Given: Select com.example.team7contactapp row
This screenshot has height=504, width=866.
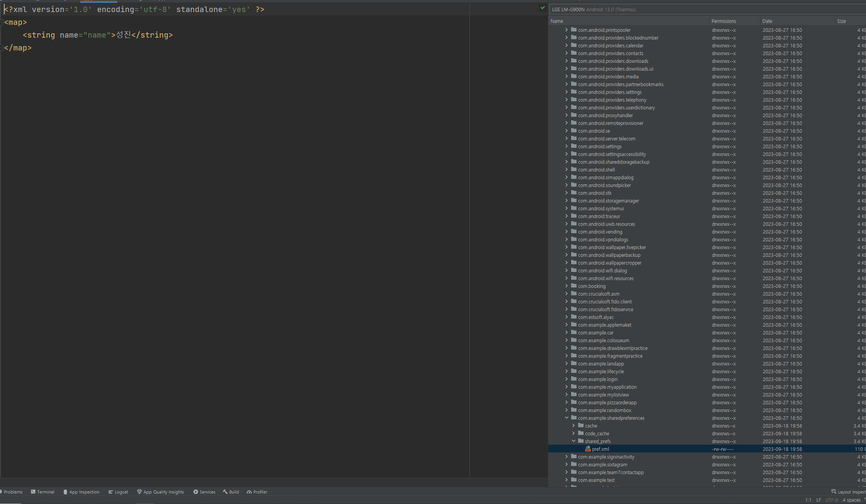Looking at the screenshot, I should (707, 472).
